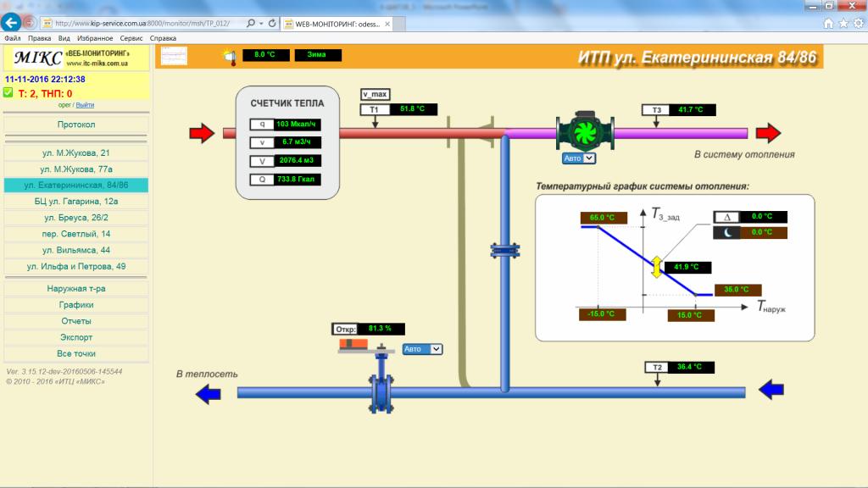Open the 'Избранное' menu
The width and height of the screenshot is (868, 488).
click(x=95, y=38)
